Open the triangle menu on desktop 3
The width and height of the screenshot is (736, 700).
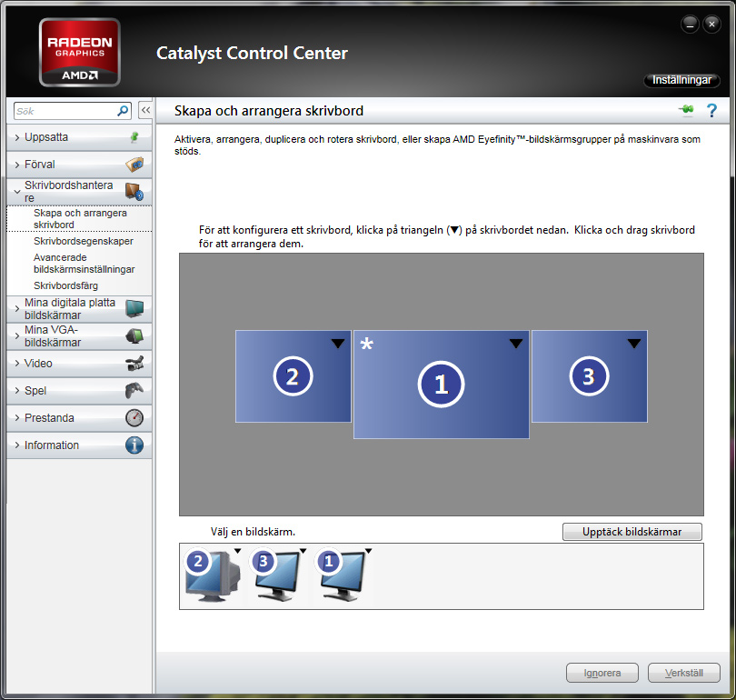click(634, 344)
